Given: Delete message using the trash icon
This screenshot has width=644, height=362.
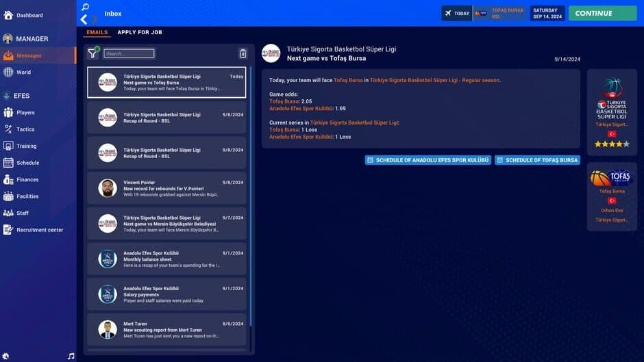Looking at the screenshot, I should coord(243,53).
